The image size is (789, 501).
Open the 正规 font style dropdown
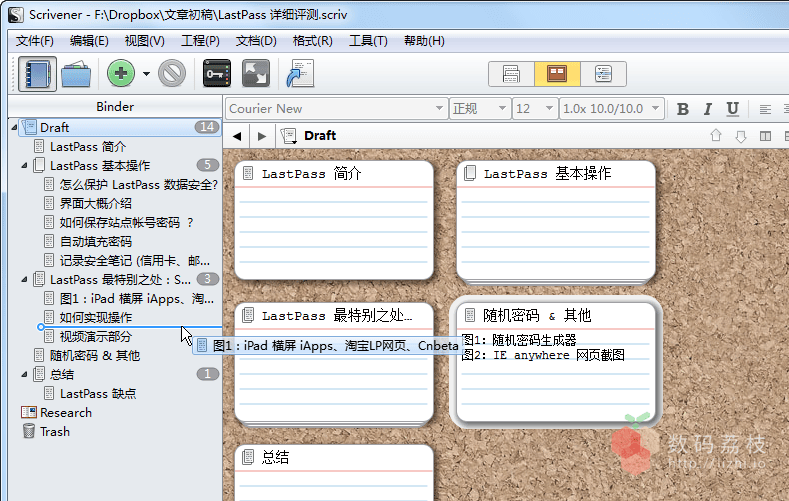(480, 109)
